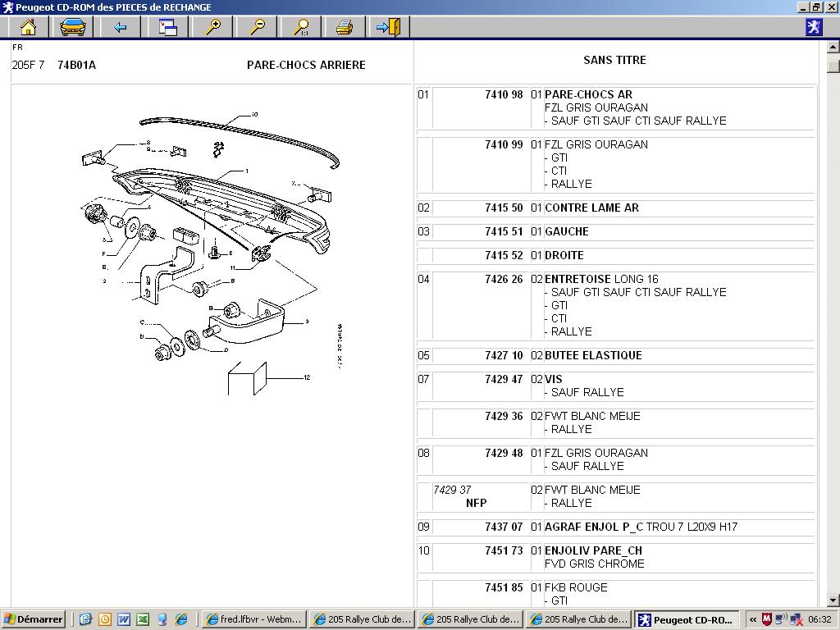Print the parts page

(x=345, y=27)
